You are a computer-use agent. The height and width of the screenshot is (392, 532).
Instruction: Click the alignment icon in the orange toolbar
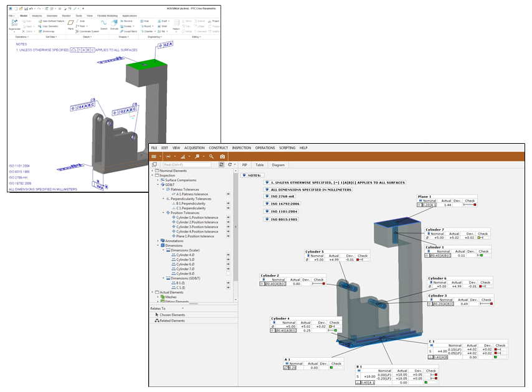point(168,157)
